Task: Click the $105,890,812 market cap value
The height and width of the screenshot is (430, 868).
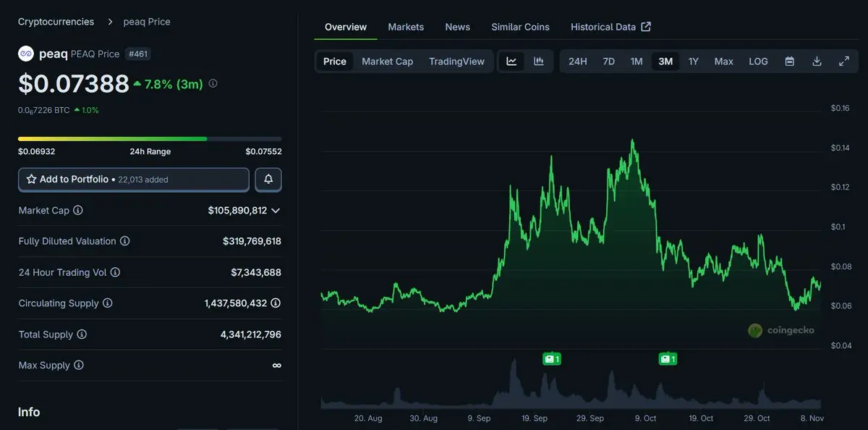Action: (237, 211)
